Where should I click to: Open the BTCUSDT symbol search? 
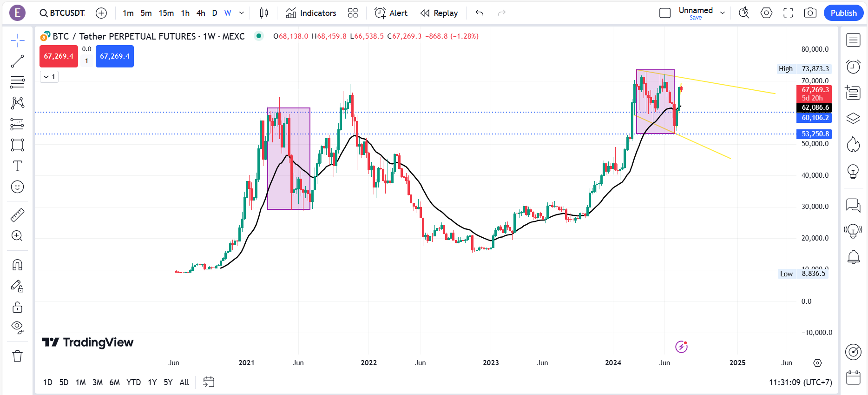[x=63, y=13]
